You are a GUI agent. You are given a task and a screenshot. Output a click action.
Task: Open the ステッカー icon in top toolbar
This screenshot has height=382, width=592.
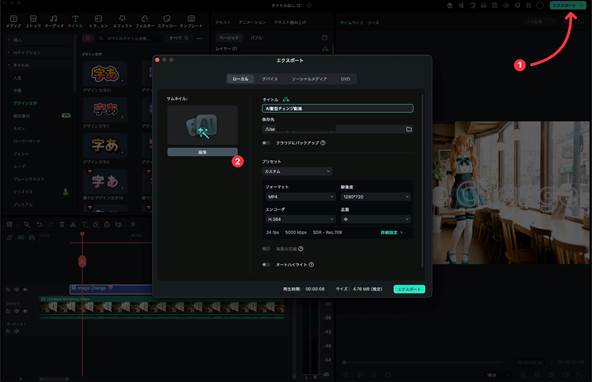coord(167,18)
